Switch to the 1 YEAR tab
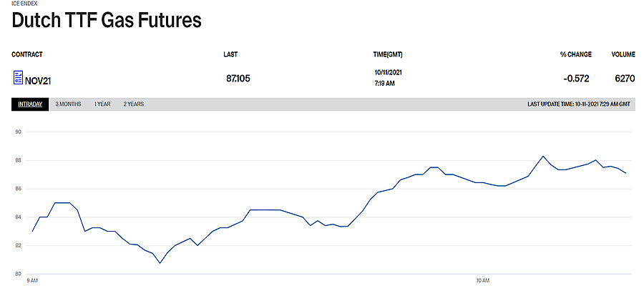 coord(102,104)
